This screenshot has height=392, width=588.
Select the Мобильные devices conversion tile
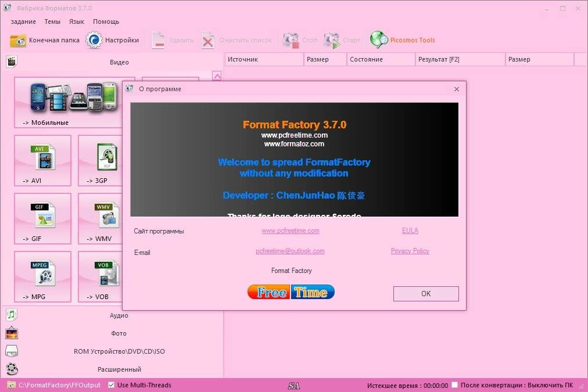coord(69,102)
